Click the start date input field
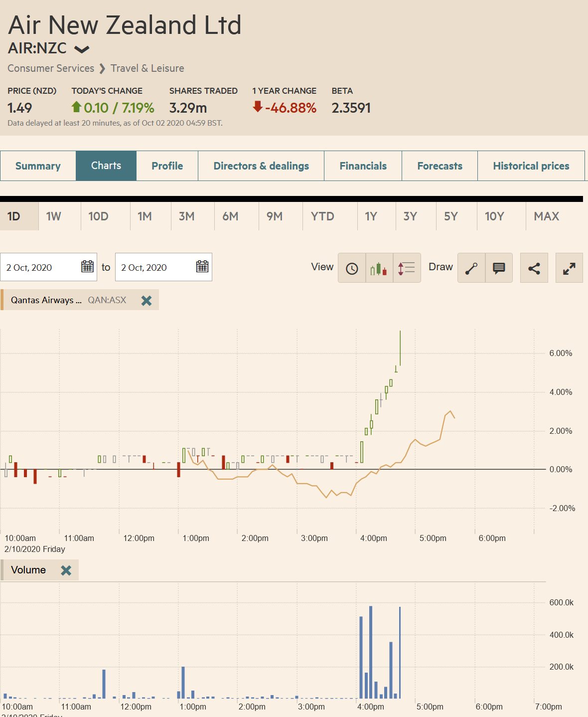Image resolution: width=588 pixels, height=717 pixels. click(40, 267)
